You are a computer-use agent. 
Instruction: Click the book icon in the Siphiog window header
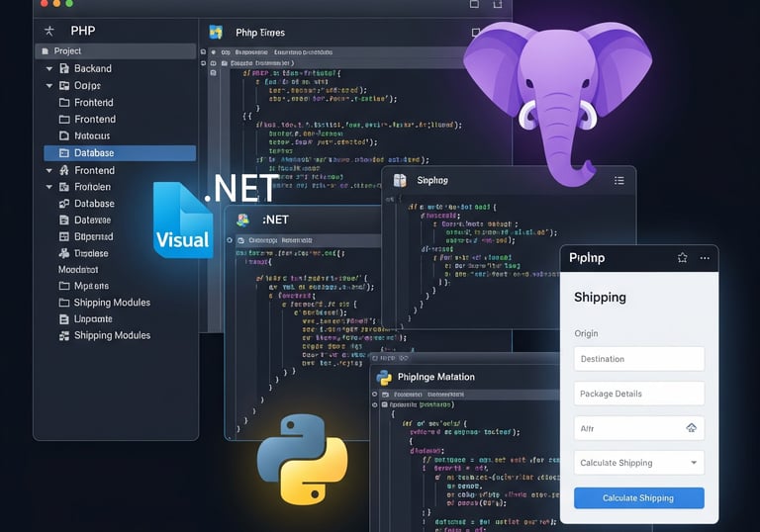400,180
